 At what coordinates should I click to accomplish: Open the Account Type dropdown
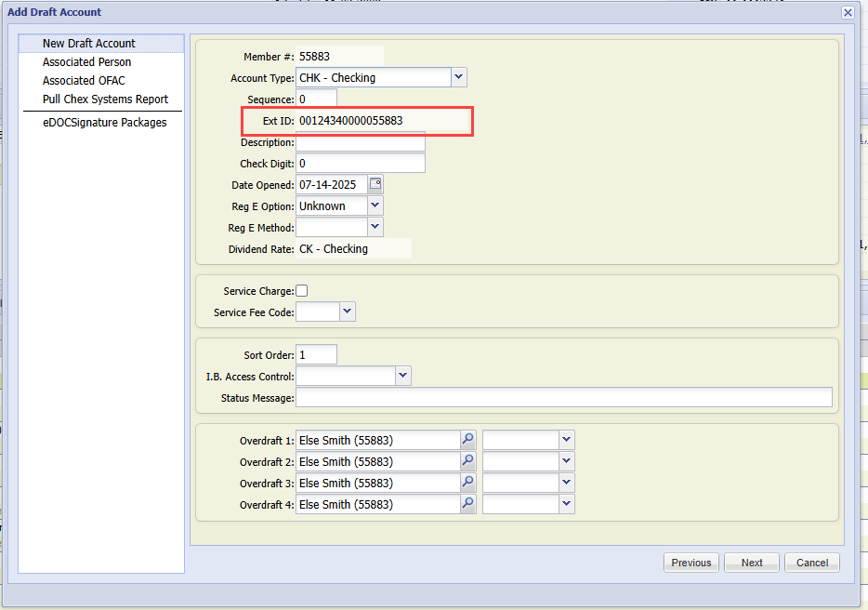458,77
